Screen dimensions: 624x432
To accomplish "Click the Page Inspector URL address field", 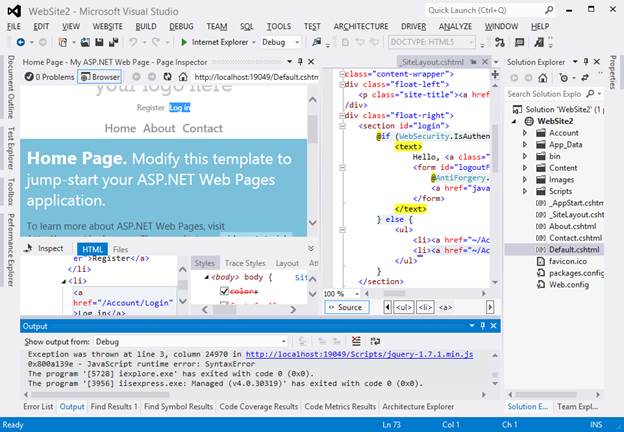I will (256, 77).
